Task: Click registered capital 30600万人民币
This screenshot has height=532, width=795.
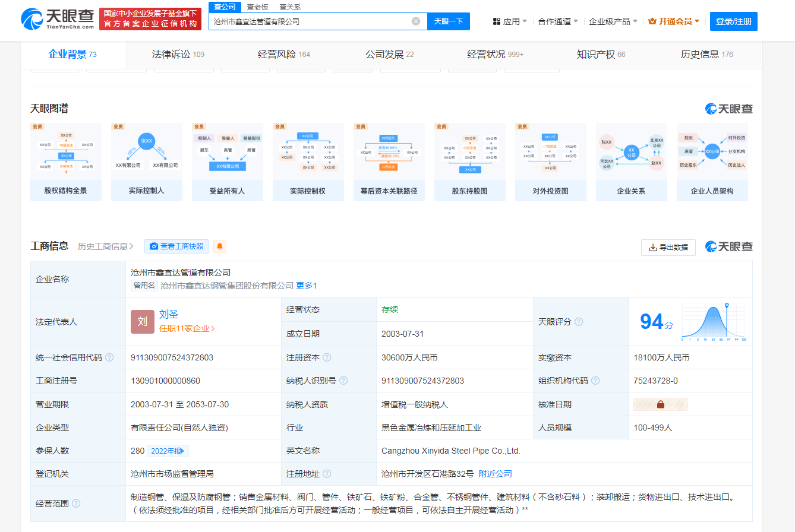Action: click(x=409, y=357)
